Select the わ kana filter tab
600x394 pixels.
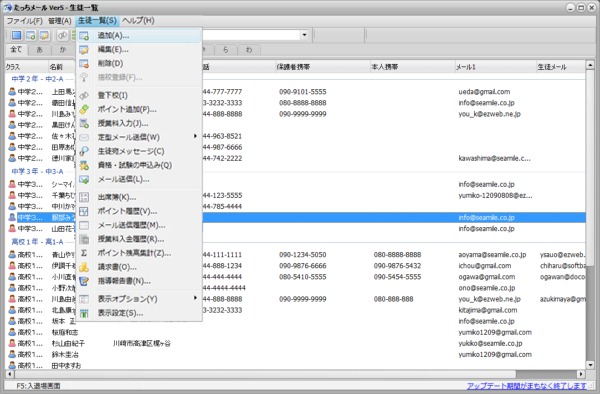(x=249, y=50)
